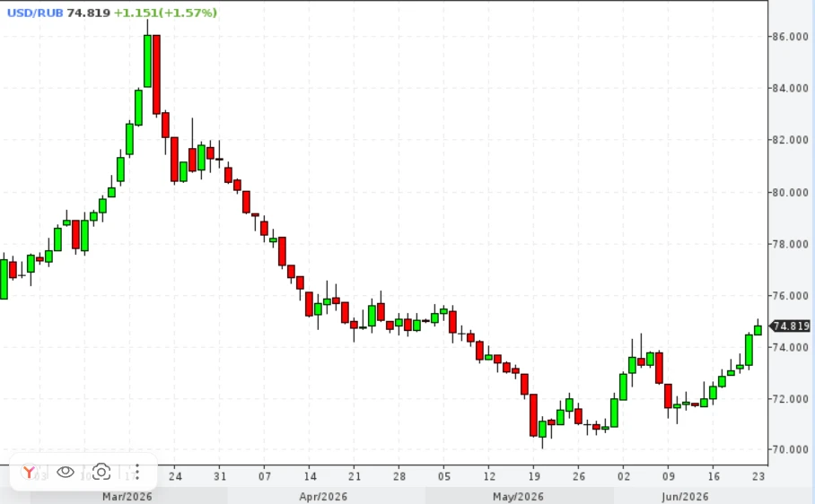Click the black 74.819 current price tag on axis
The image size is (815, 504).
pyautogui.click(x=790, y=326)
